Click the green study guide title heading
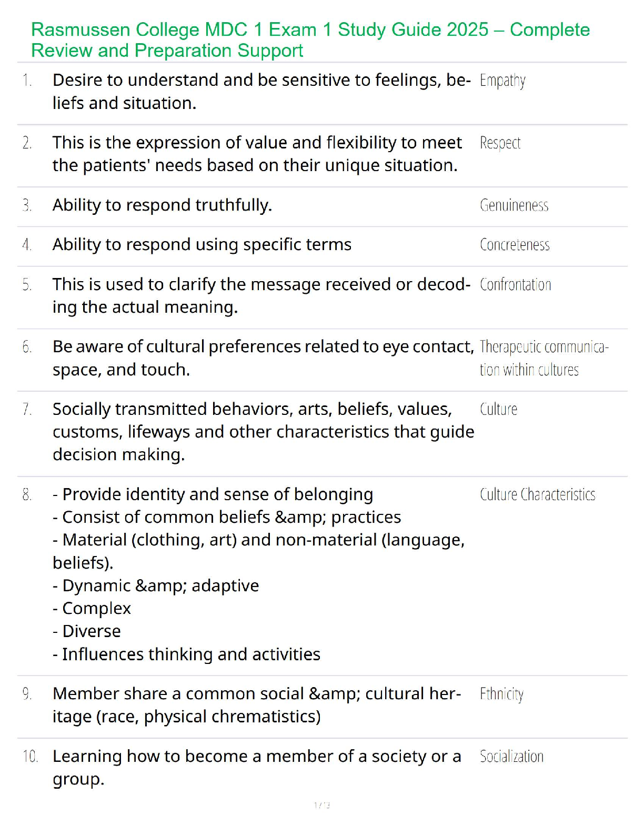This screenshot has height=834, width=644. tap(310, 40)
